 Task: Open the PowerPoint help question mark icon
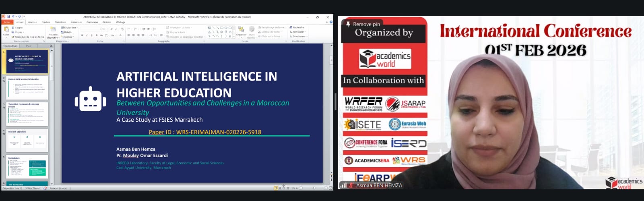(331, 22)
